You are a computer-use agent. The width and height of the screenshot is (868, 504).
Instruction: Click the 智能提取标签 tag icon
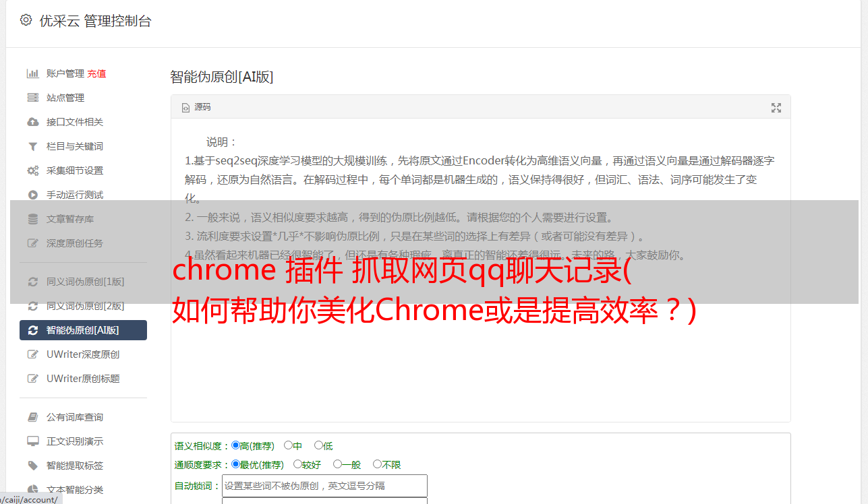pos(32,466)
